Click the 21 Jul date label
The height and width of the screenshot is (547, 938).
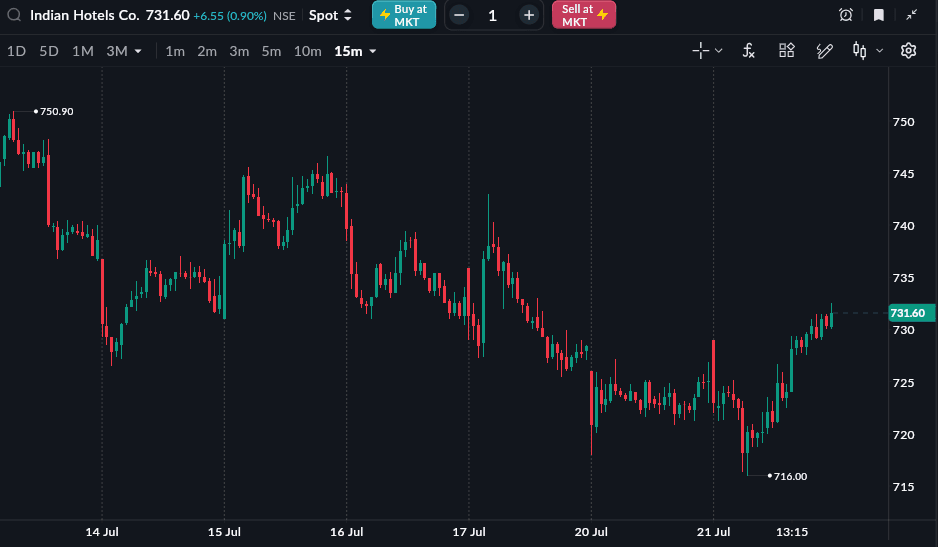click(x=714, y=532)
